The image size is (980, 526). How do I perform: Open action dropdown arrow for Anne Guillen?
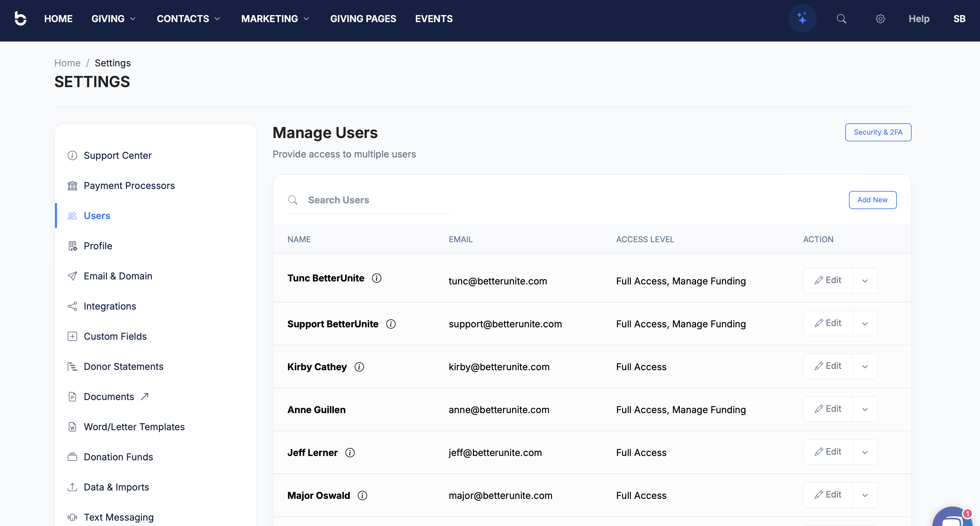coord(865,409)
